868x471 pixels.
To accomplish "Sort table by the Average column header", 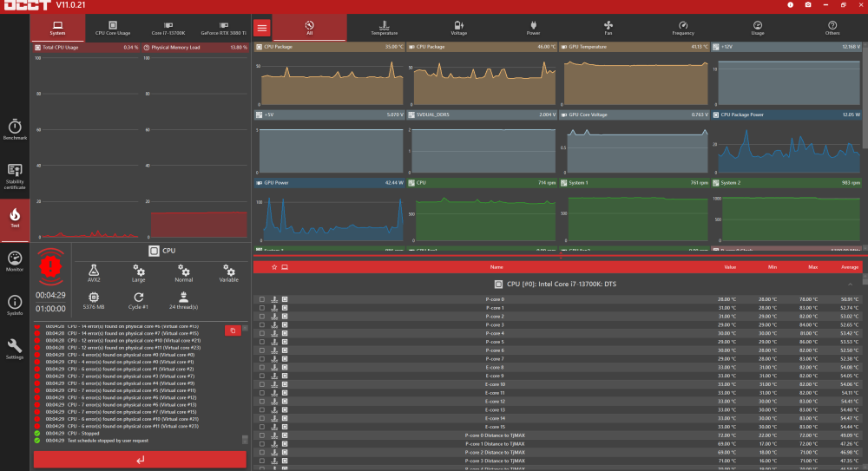I will click(x=850, y=267).
